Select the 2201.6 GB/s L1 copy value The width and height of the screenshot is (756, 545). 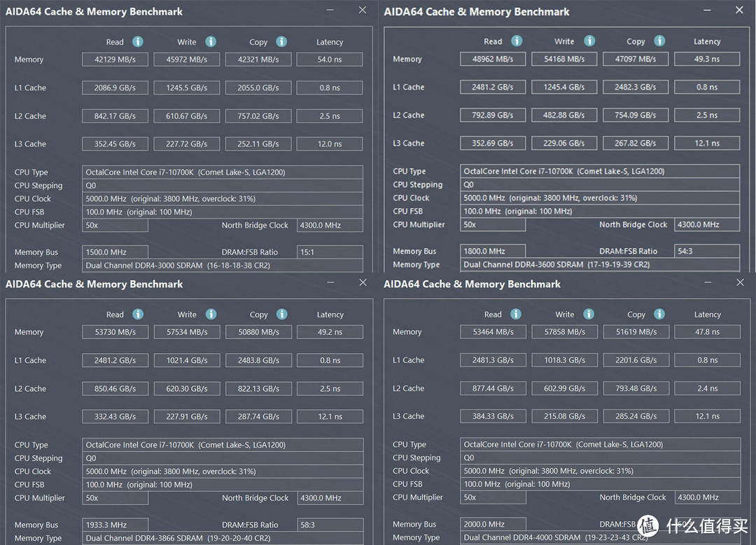(636, 360)
